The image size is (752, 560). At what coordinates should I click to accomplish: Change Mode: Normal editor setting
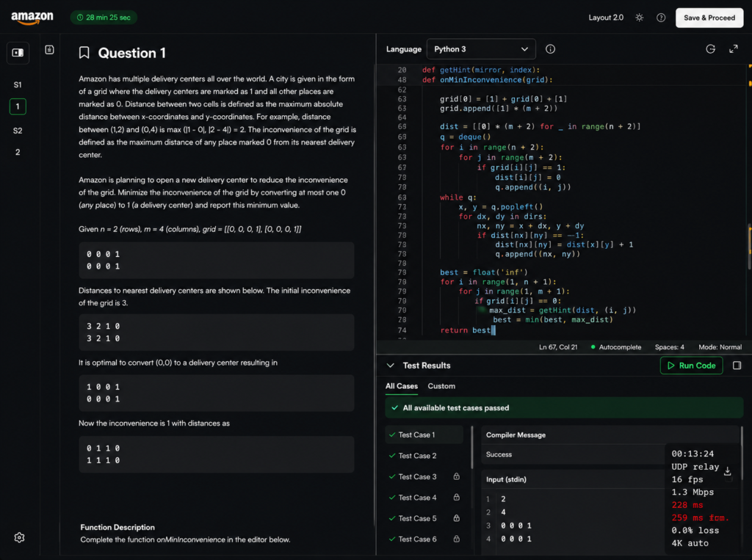point(720,347)
